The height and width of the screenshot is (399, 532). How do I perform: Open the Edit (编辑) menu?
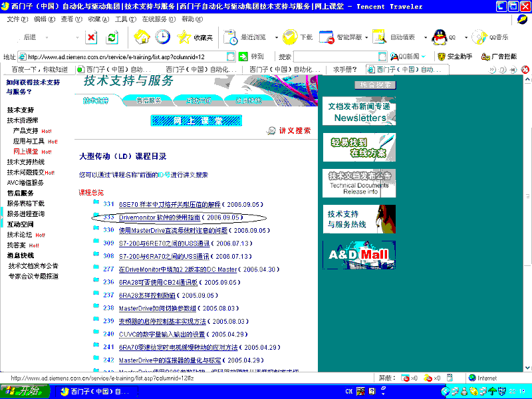[45, 19]
